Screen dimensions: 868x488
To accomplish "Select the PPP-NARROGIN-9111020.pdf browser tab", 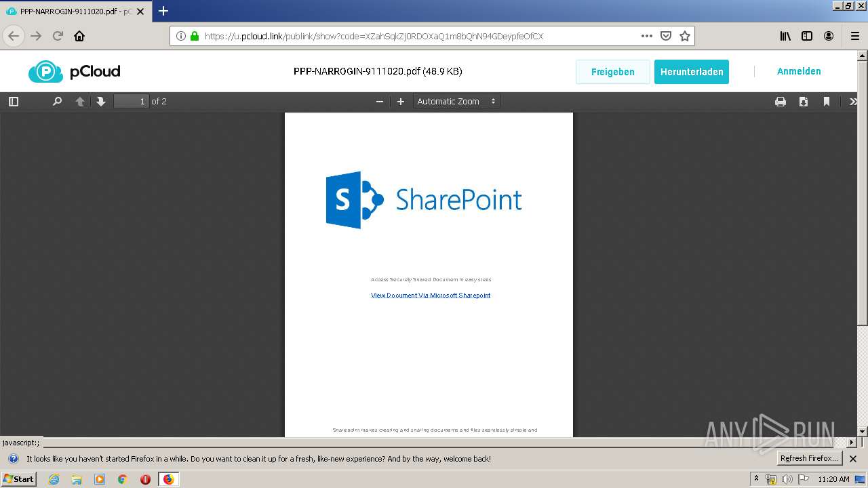I will click(x=75, y=12).
